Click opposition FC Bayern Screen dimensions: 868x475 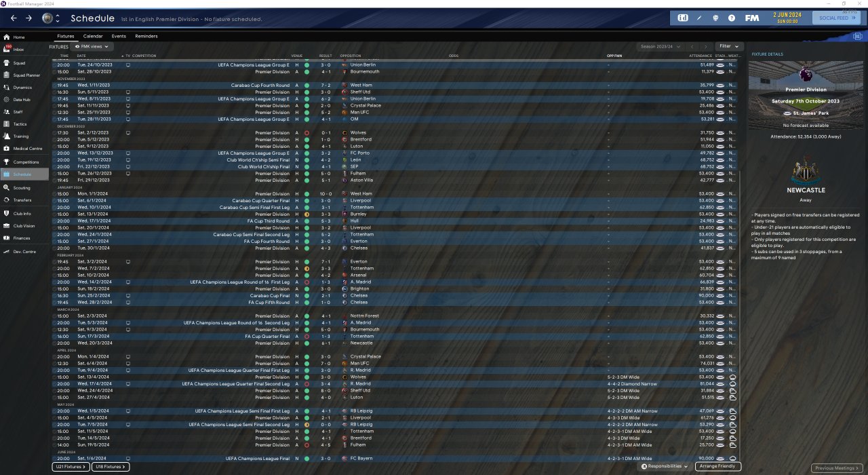(x=363, y=459)
